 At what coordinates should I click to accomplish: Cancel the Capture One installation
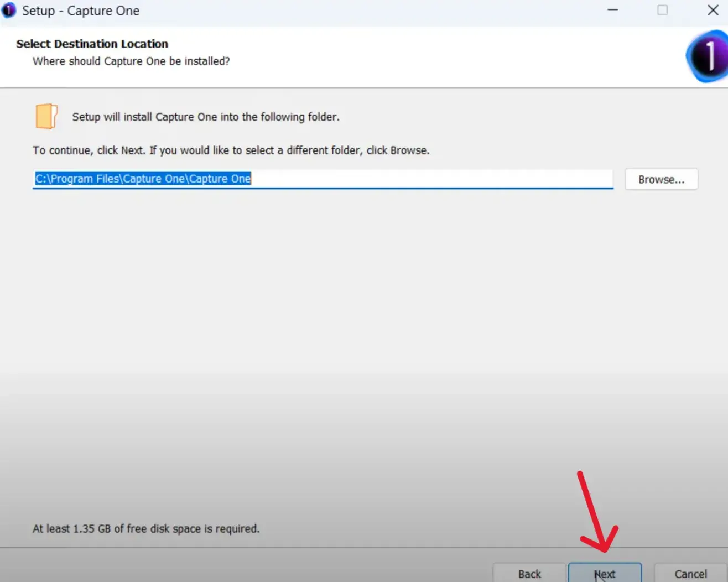(690, 574)
